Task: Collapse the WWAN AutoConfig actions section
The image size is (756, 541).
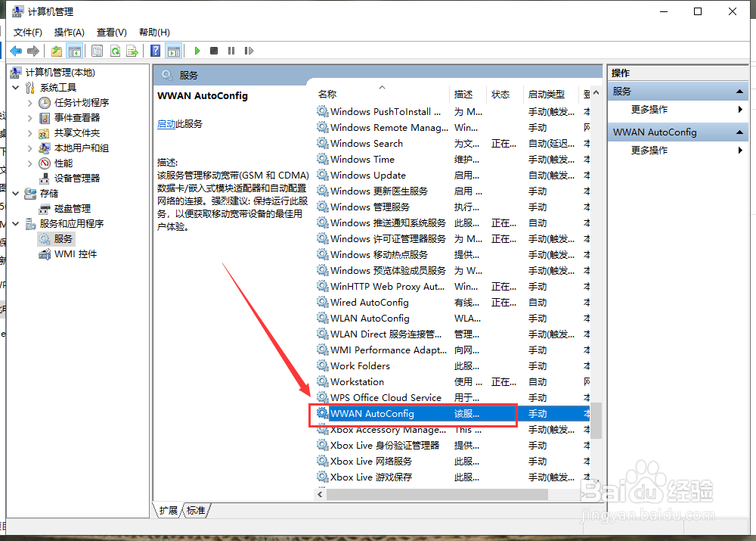Action: click(x=739, y=132)
